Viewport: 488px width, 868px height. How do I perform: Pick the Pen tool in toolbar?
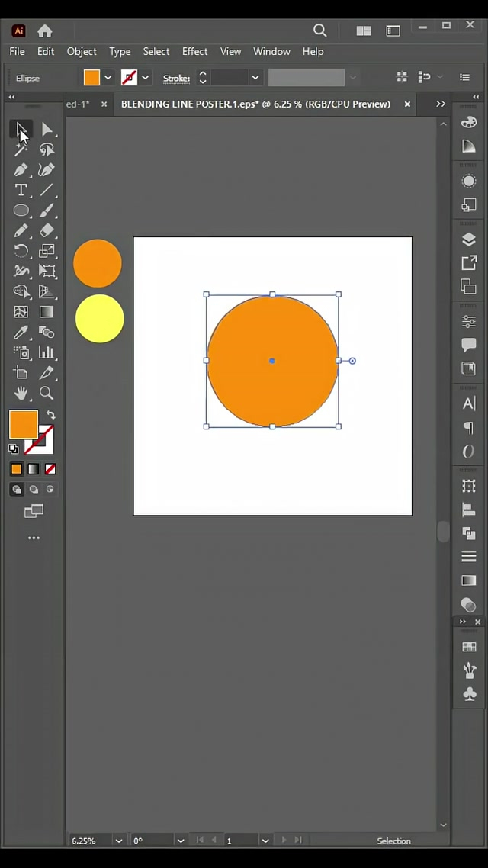tap(21, 170)
